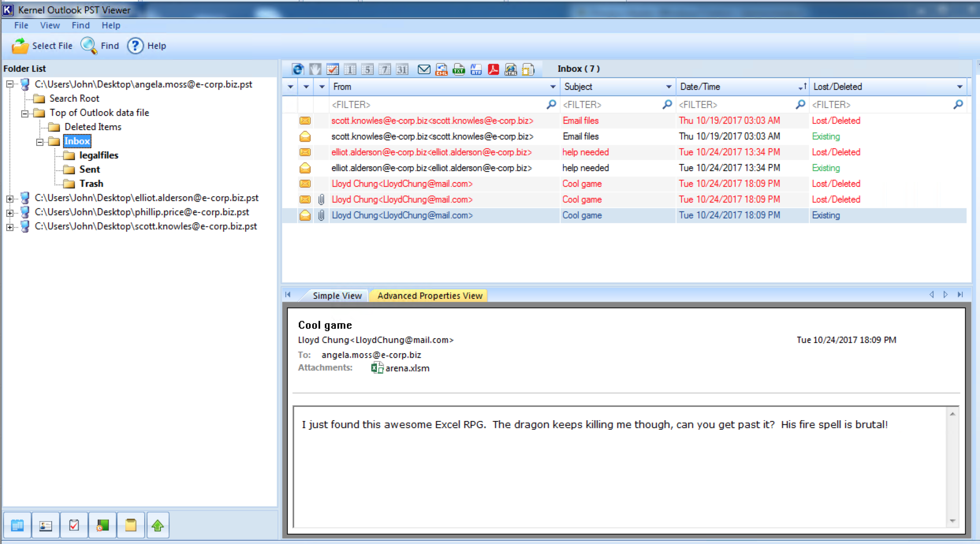Click the preview body scrollbar up arrow
Image resolution: width=980 pixels, height=544 pixels.
tap(952, 414)
